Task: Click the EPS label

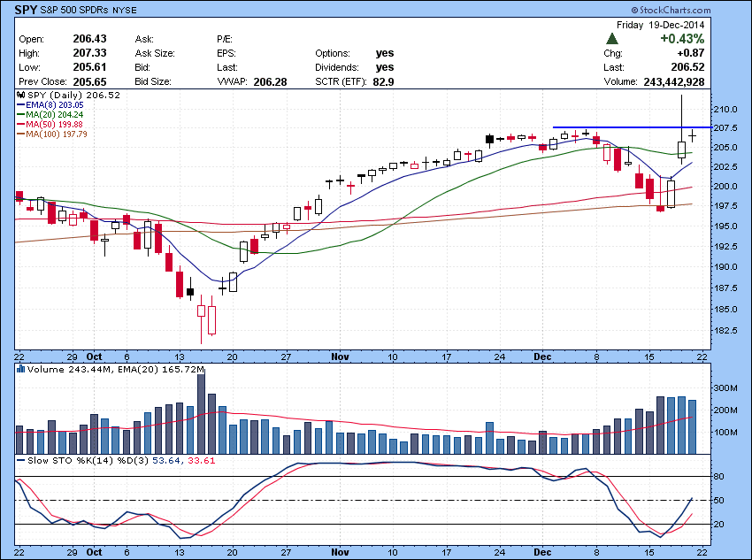Action: point(226,53)
